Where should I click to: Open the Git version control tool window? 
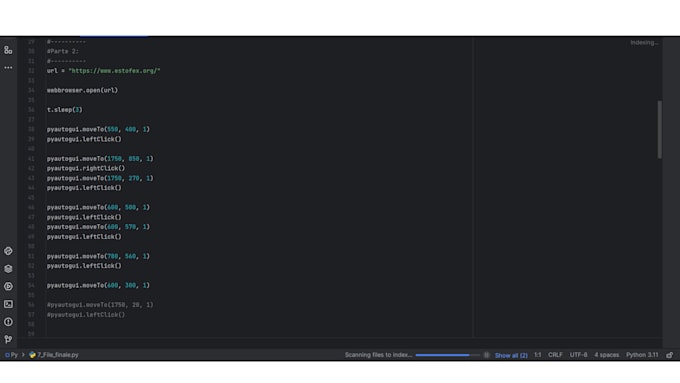[x=8, y=339]
